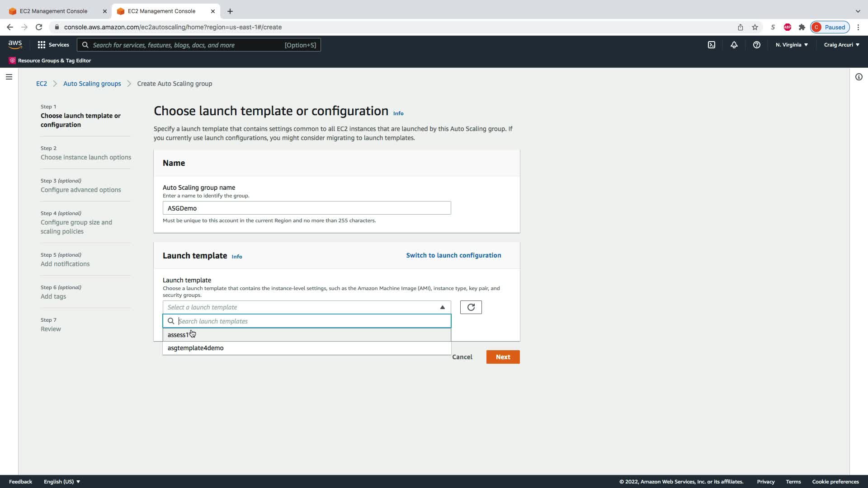Open the info panel icon at right edge

pyautogui.click(x=859, y=77)
